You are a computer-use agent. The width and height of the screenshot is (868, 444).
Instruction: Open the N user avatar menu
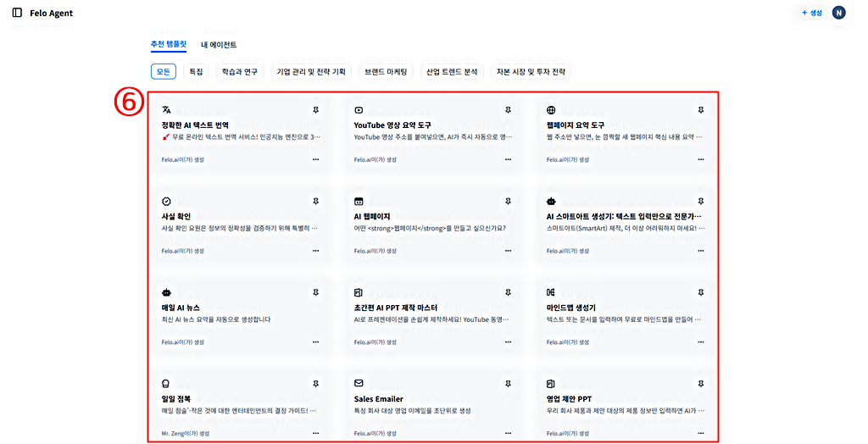(838, 13)
